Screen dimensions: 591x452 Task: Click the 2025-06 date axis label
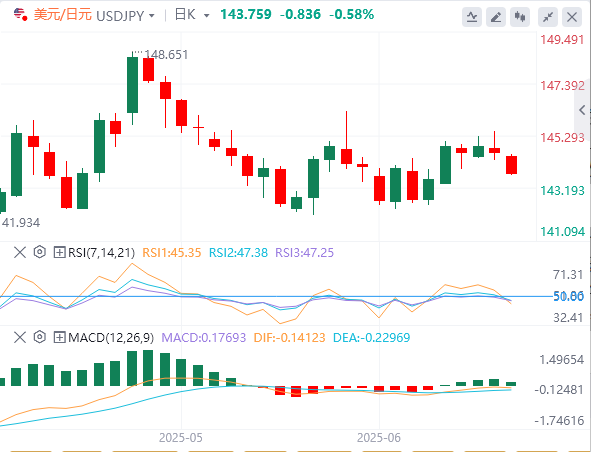379,438
